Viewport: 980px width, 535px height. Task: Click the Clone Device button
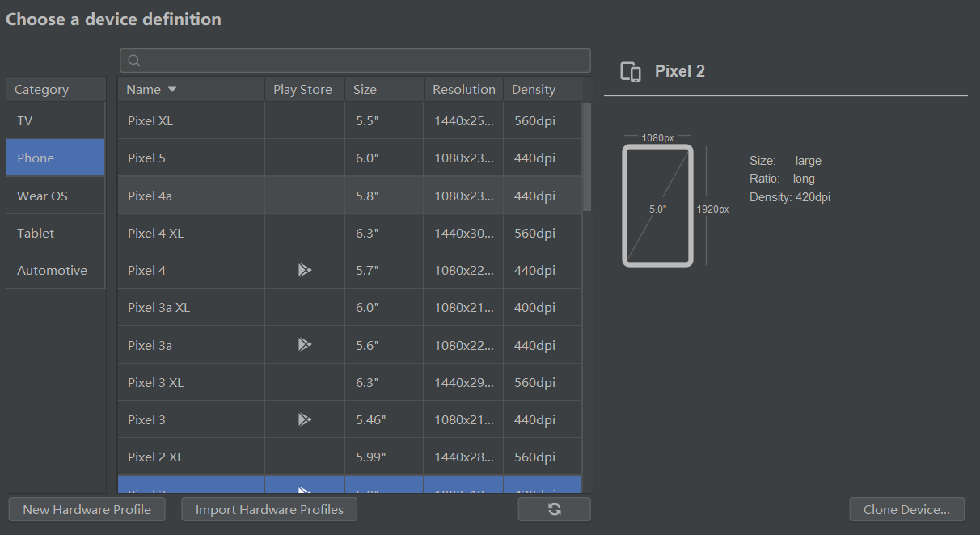906,509
